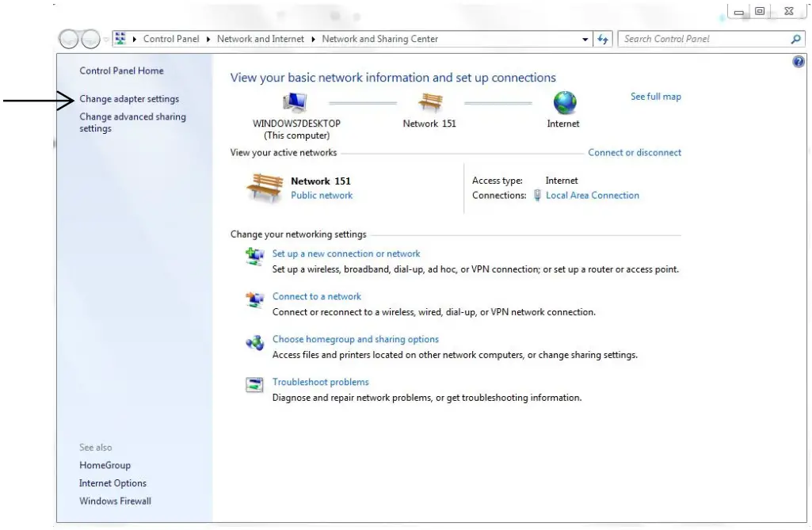Click the WINDOWS7DESKTOP computer icon

294,101
